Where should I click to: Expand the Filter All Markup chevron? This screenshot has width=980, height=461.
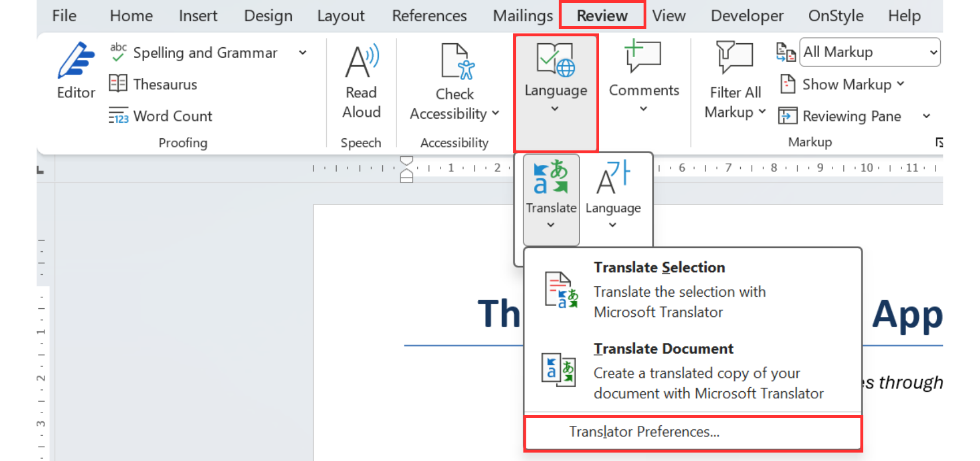(762, 112)
